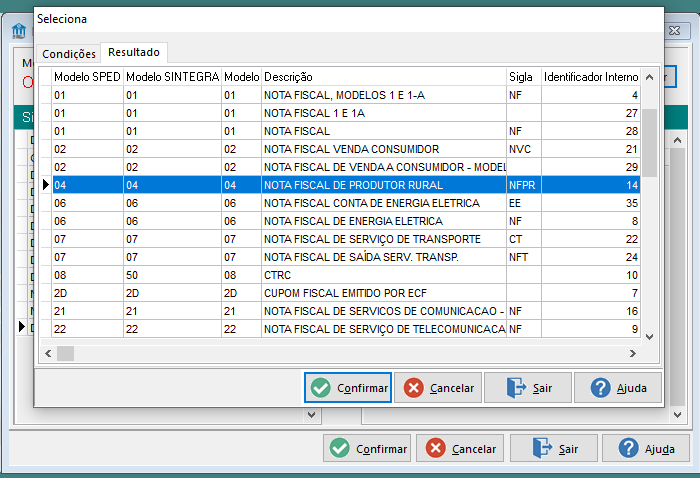The image size is (700, 478).
Task: Click the blue exit-door icon on the Seleciona dialog's Sair button
Action: 516,388
